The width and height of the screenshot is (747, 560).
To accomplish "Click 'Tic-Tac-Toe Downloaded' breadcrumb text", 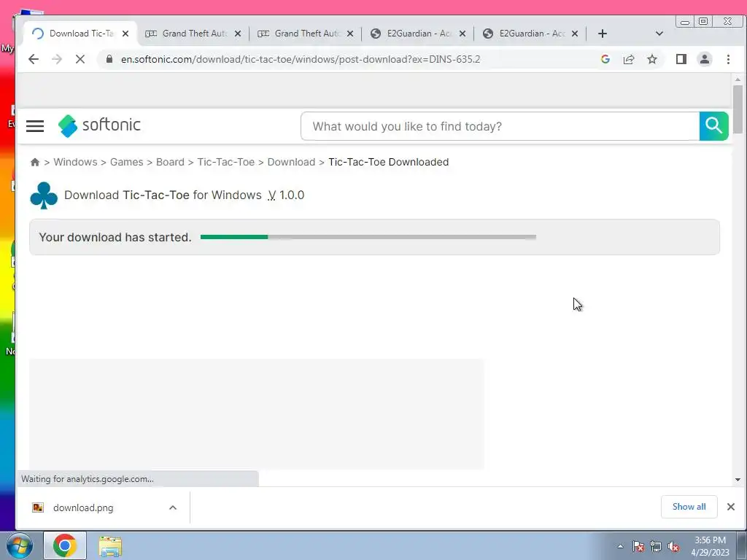I will click(388, 162).
